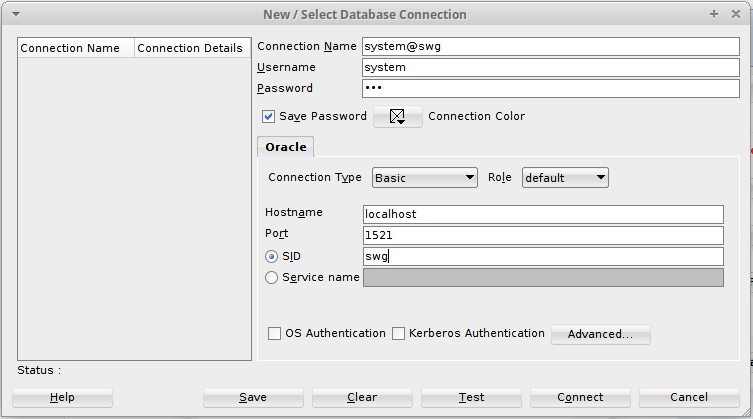Expand the Connection Type dropdown
This screenshot has height=419, width=753.
click(425, 178)
